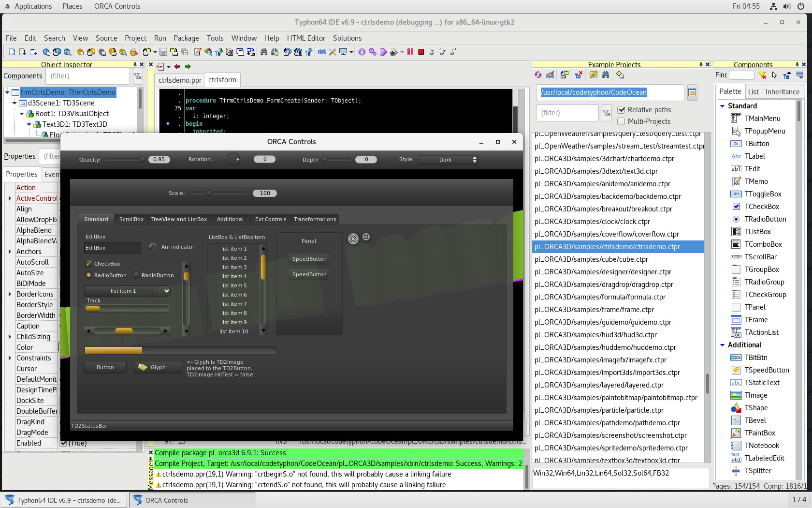Switch to the TreeView and ListBox tab
This screenshot has height=508, width=812.
tap(179, 219)
